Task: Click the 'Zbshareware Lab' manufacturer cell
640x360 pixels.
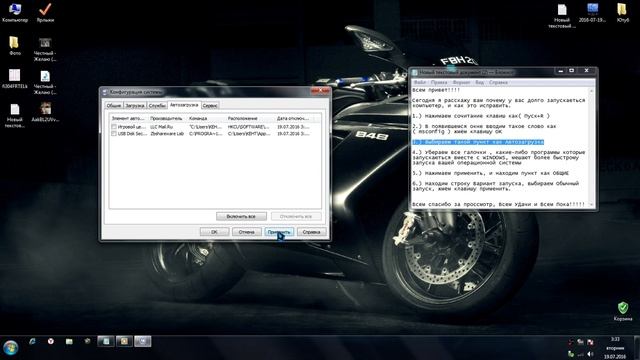Action: 167,133
